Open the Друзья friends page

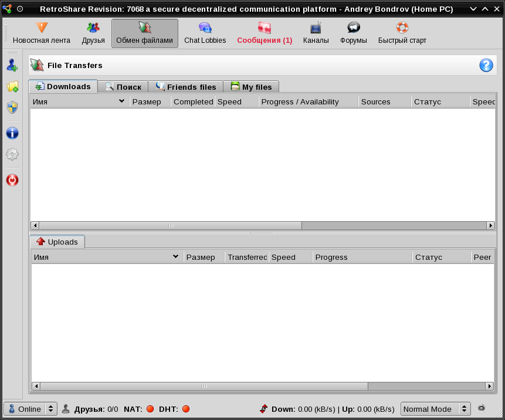click(x=93, y=33)
